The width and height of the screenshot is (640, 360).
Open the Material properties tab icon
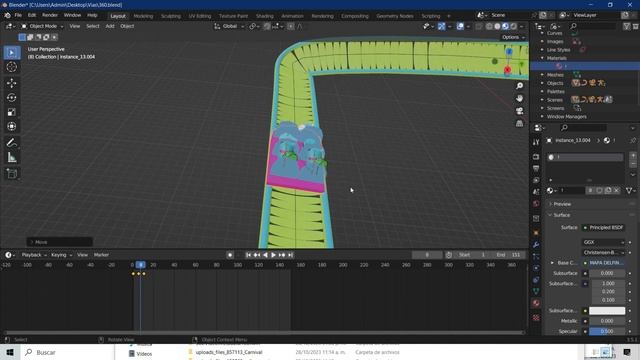click(x=536, y=303)
